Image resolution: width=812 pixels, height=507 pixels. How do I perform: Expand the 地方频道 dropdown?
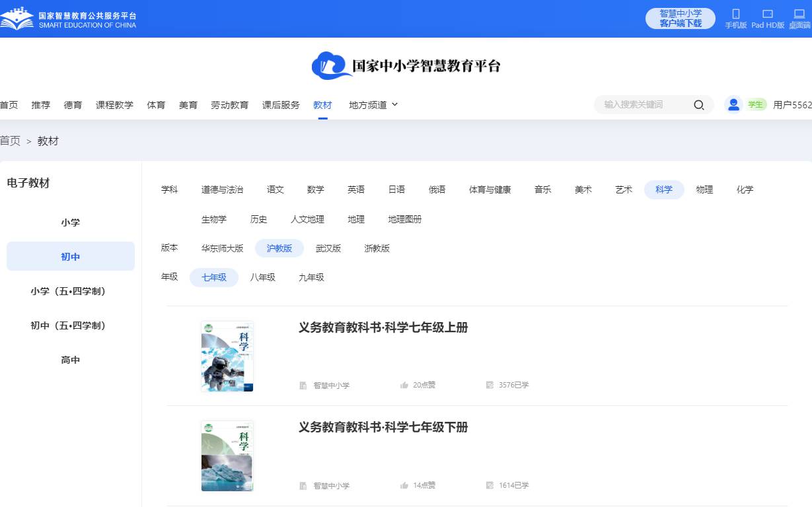point(373,105)
